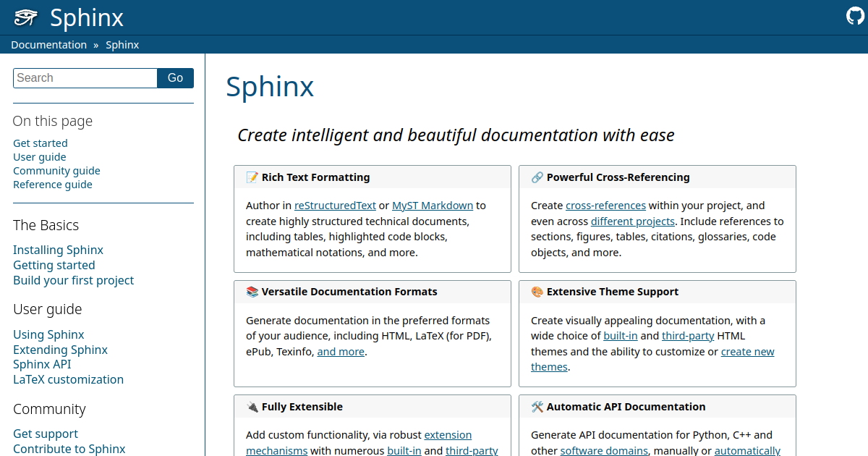Click the Sphinx title in header
The height and width of the screenshot is (456, 868).
[x=87, y=17]
